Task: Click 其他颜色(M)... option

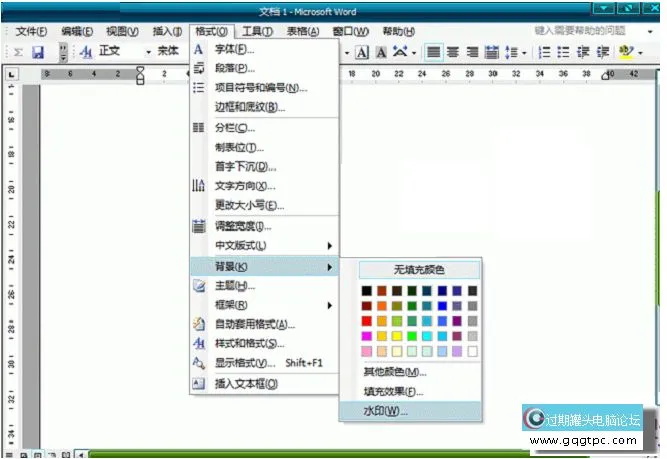Action: click(x=410, y=372)
